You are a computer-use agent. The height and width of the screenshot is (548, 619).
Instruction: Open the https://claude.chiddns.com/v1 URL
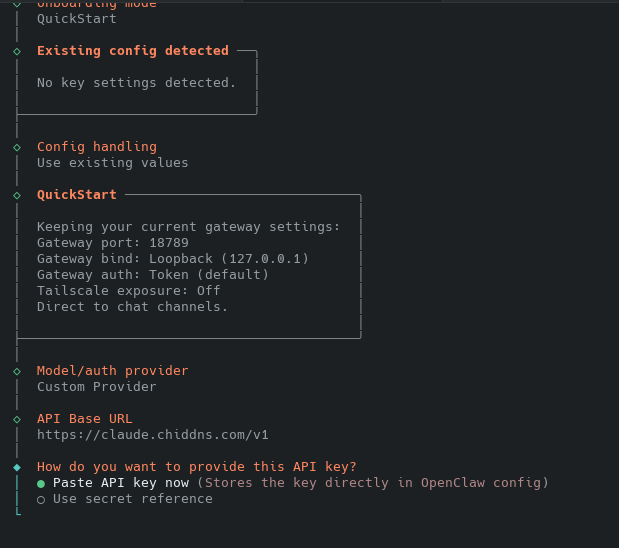pyautogui.click(x=152, y=435)
